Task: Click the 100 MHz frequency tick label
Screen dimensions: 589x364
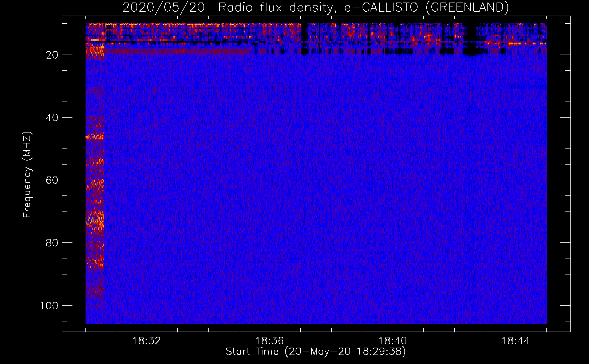Action: coord(49,305)
